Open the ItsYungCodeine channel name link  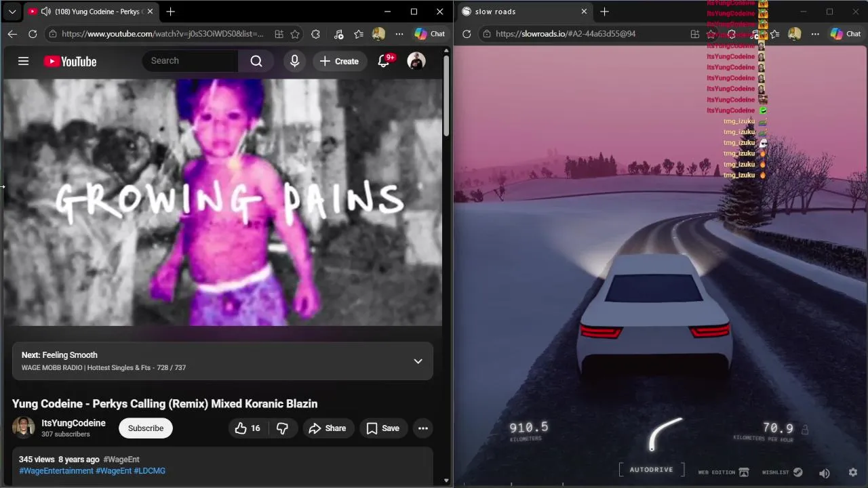click(x=73, y=423)
